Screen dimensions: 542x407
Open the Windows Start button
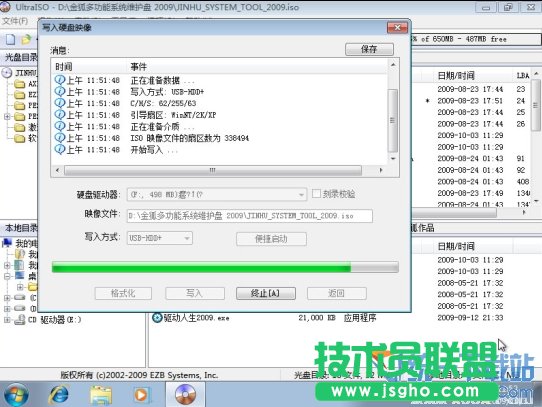[16, 394]
